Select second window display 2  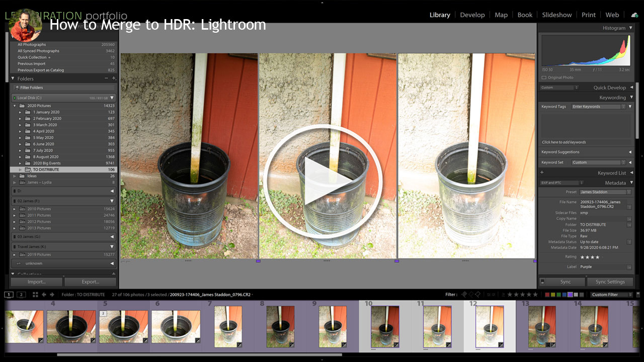(x=21, y=295)
